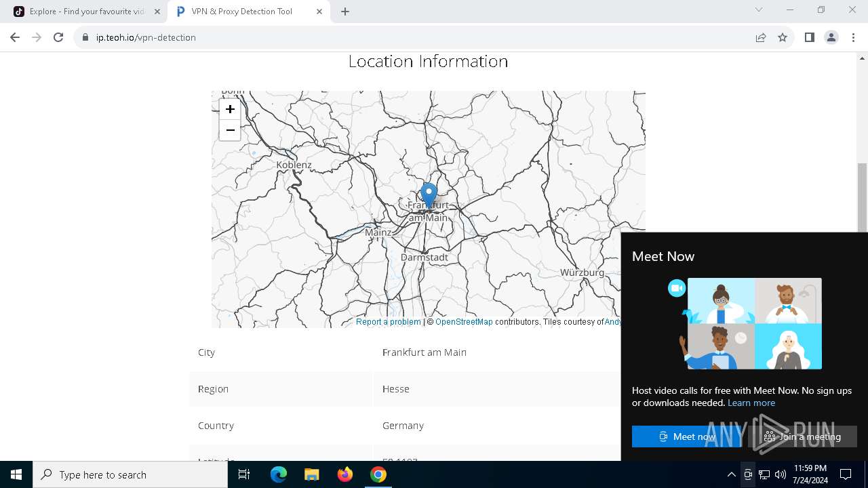Image resolution: width=868 pixels, height=488 pixels.
Task: Click the page vertical scrollbar thumb
Action: pos(863,198)
